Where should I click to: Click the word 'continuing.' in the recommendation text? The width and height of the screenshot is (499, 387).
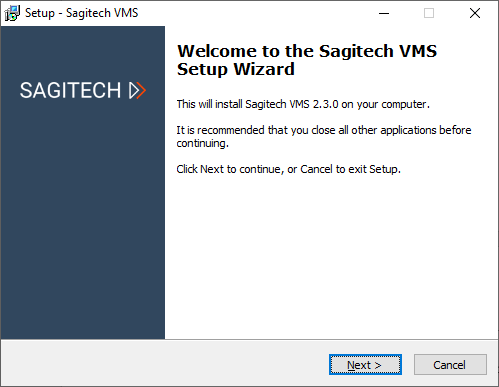pyautogui.click(x=203, y=143)
